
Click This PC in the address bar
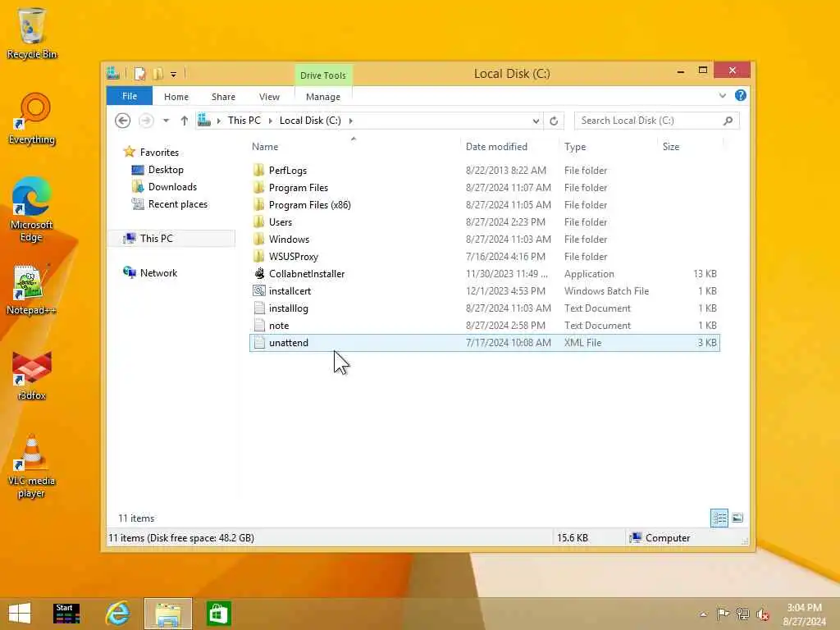[244, 121]
